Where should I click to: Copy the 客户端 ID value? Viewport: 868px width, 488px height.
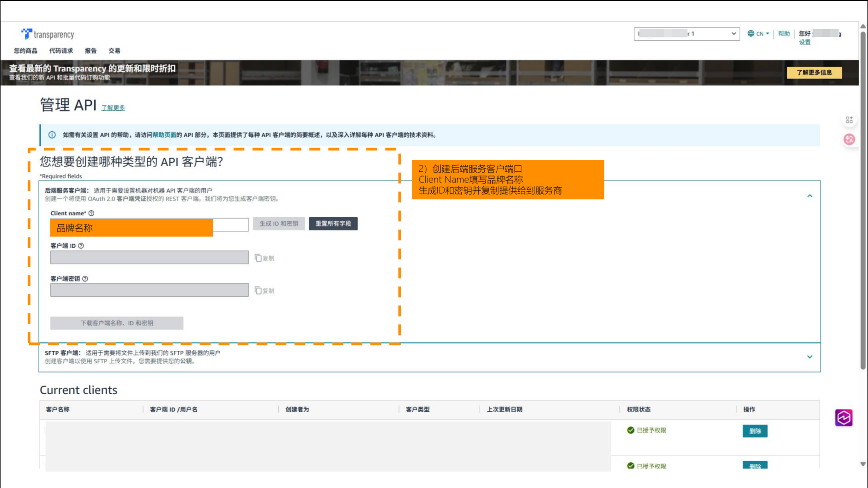(265, 258)
